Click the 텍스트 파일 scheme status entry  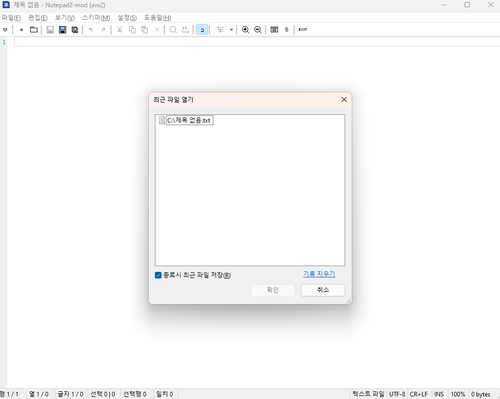(368, 394)
